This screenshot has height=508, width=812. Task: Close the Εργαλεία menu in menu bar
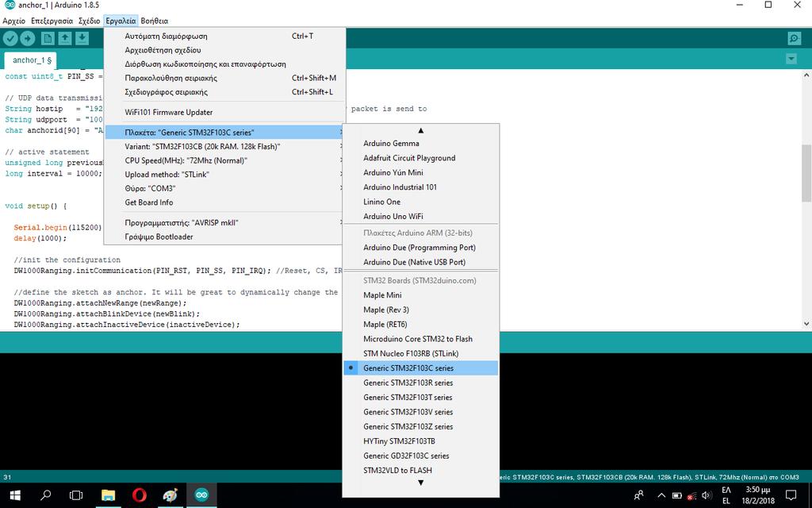coord(121,21)
